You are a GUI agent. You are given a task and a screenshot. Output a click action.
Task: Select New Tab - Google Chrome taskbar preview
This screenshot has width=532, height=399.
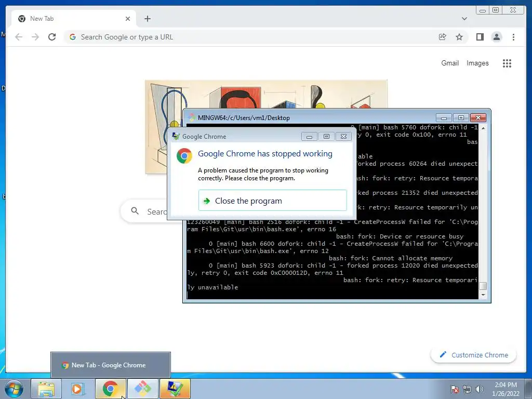(x=111, y=365)
